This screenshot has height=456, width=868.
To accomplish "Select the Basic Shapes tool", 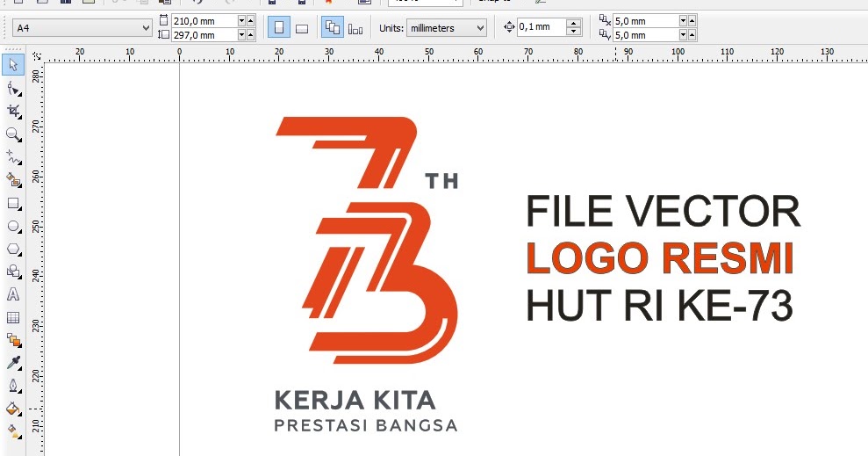I will 13,271.
